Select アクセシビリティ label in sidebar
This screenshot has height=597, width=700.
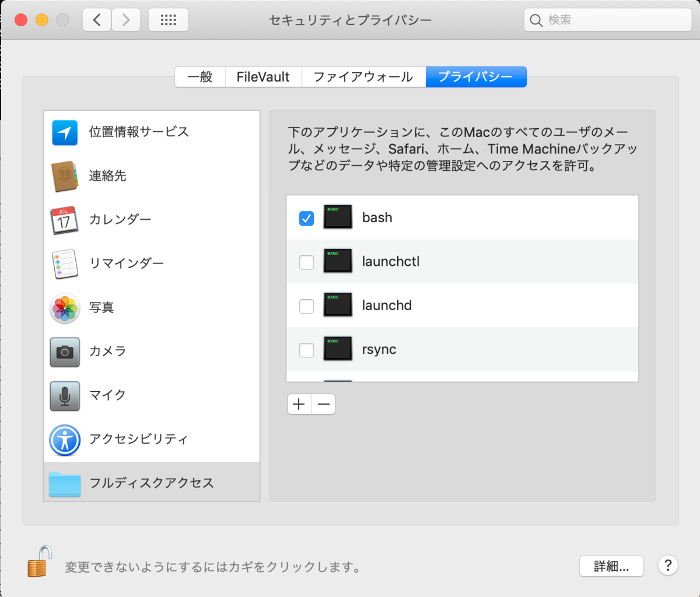click(x=139, y=439)
